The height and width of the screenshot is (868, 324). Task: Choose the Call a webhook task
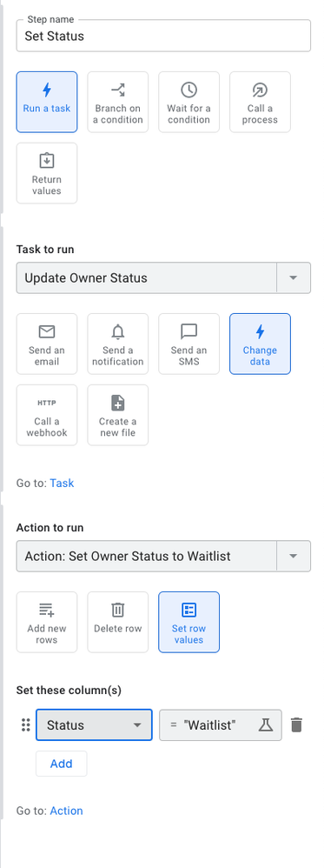(x=47, y=415)
